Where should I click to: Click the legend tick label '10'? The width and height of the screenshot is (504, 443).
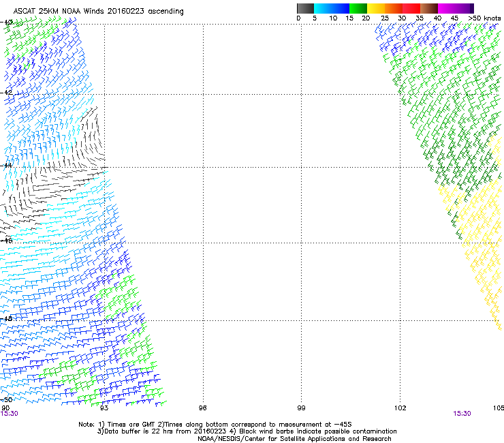pos(333,18)
